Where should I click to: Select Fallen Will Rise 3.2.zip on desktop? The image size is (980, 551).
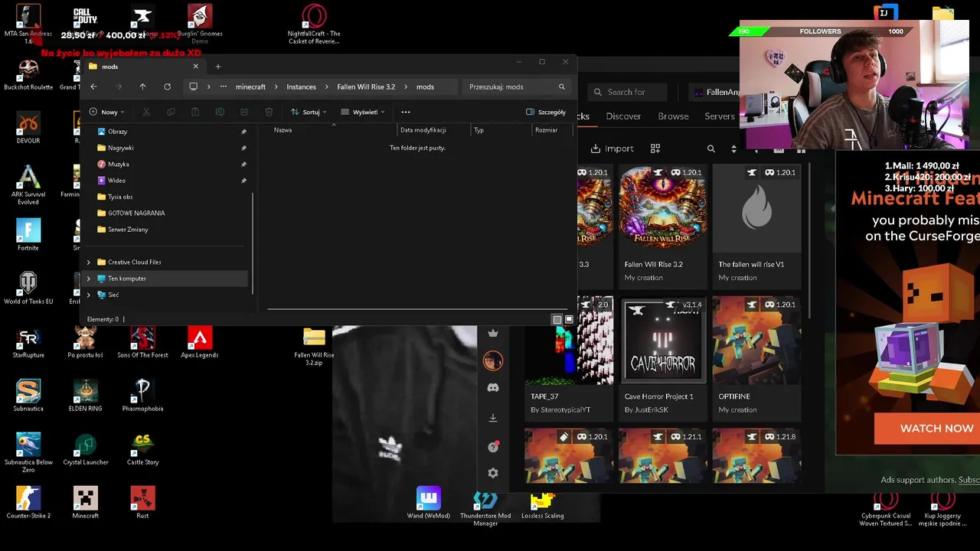(x=314, y=347)
